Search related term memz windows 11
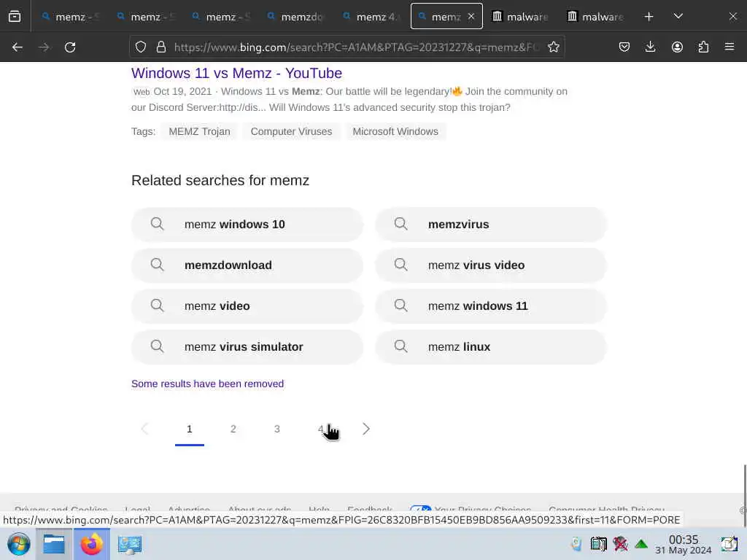Image resolution: width=747 pixels, height=560 pixels. coord(491,306)
